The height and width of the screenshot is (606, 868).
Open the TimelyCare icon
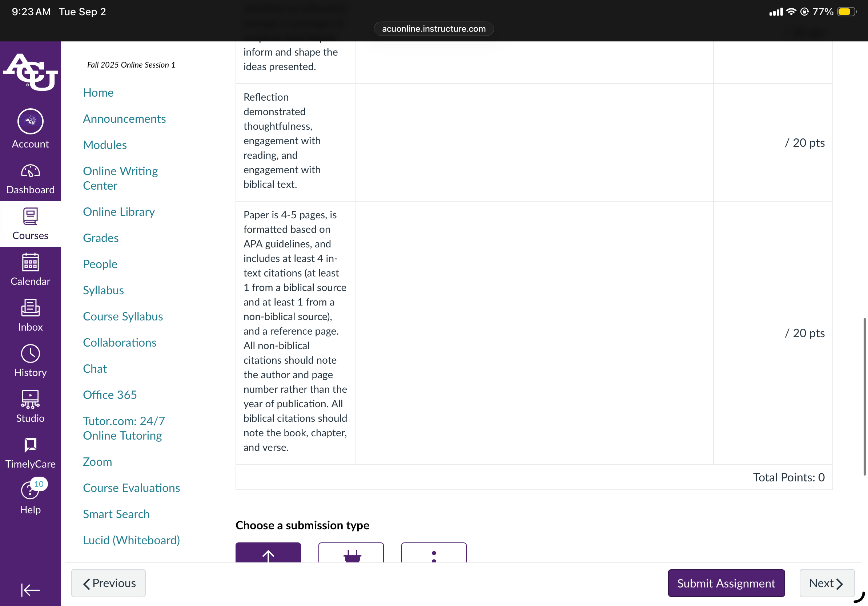click(x=30, y=445)
